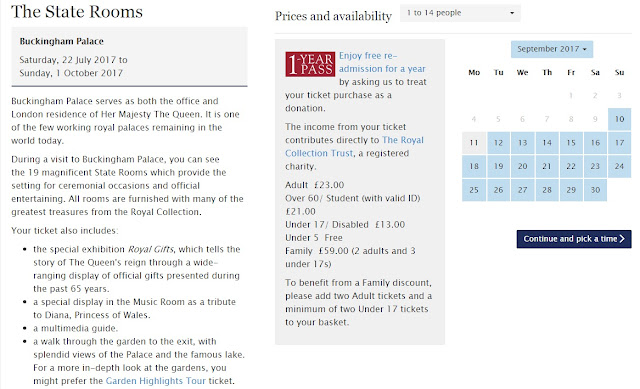Click calendar date 11
The height and width of the screenshot is (389, 640).
click(474, 143)
